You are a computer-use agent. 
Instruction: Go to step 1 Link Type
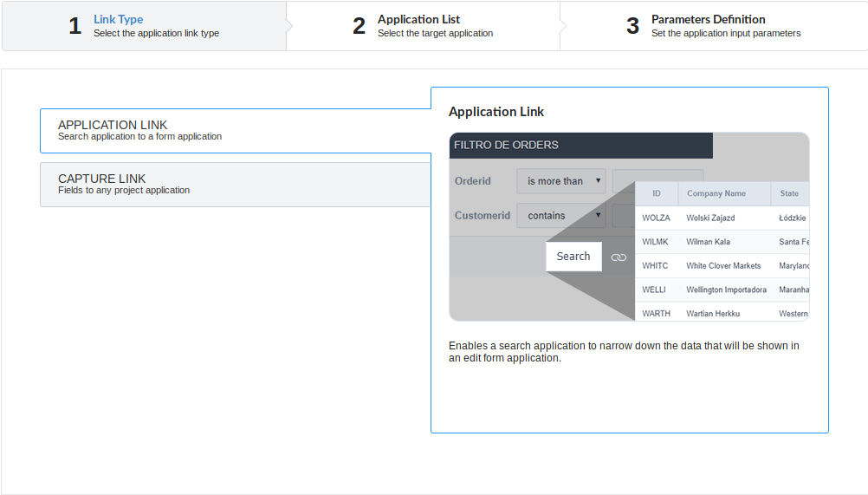[x=144, y=26]
